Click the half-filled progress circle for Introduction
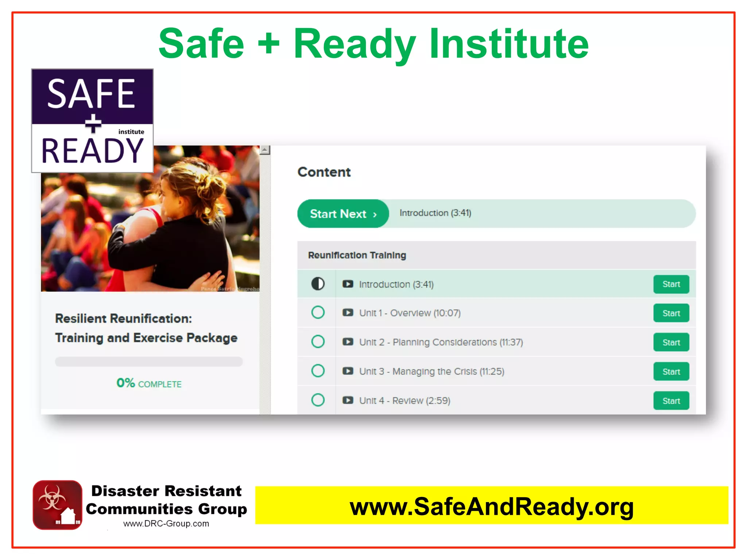Viewport: 747px width, 560px height. pyautogui.click(x=318, y=284)
